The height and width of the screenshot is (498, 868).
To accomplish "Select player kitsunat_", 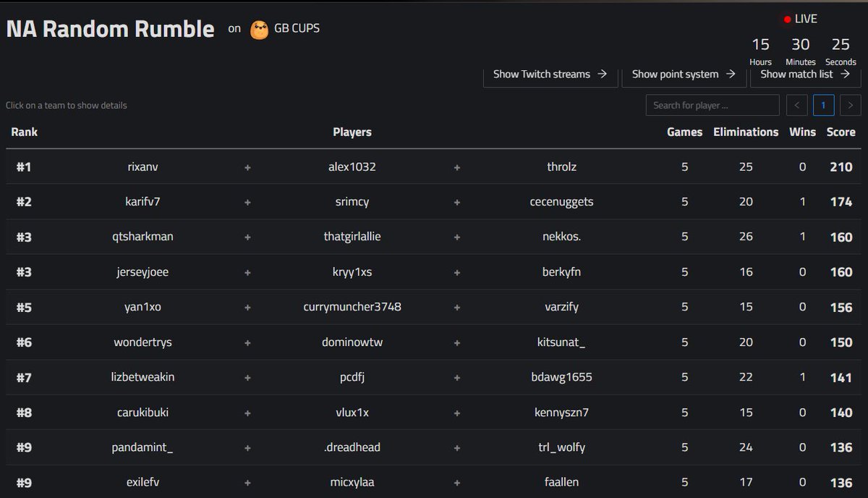I will click(561, 342).
